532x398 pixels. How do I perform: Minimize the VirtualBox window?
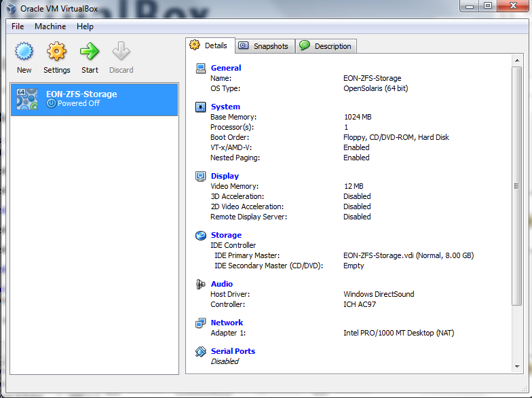470,6
